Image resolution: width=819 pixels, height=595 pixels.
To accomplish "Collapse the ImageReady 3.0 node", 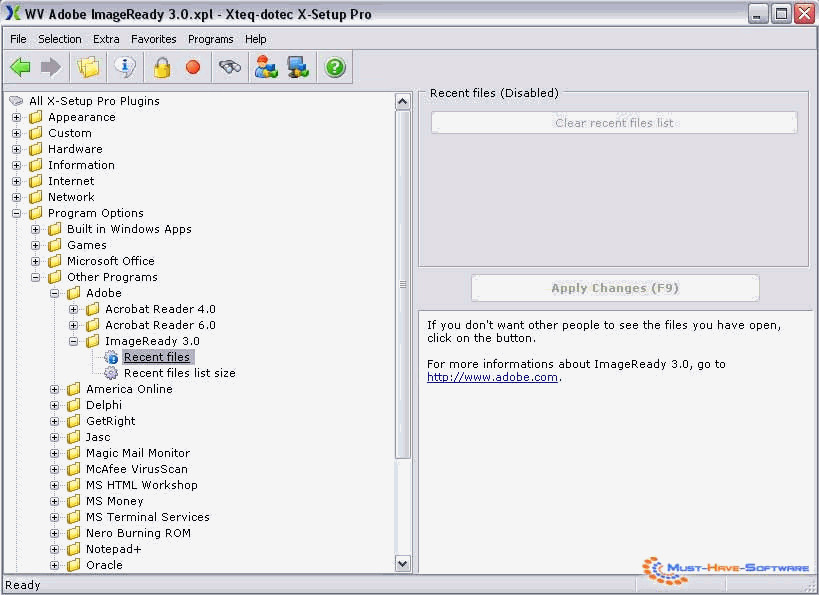I will [x=74, y=341].
